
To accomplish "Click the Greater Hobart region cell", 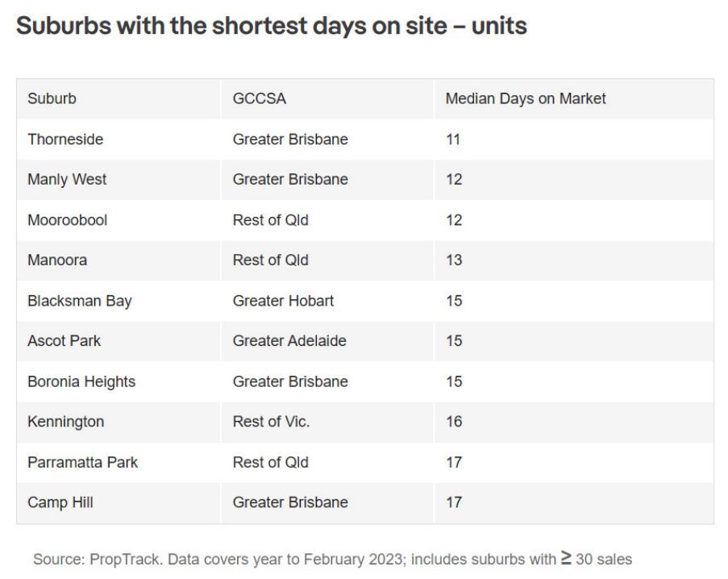I will tap(283, 301).
